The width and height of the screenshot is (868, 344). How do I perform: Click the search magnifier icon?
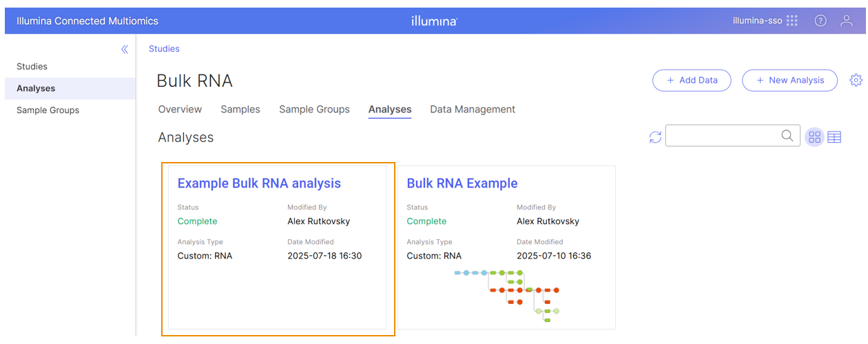point(787,136)
